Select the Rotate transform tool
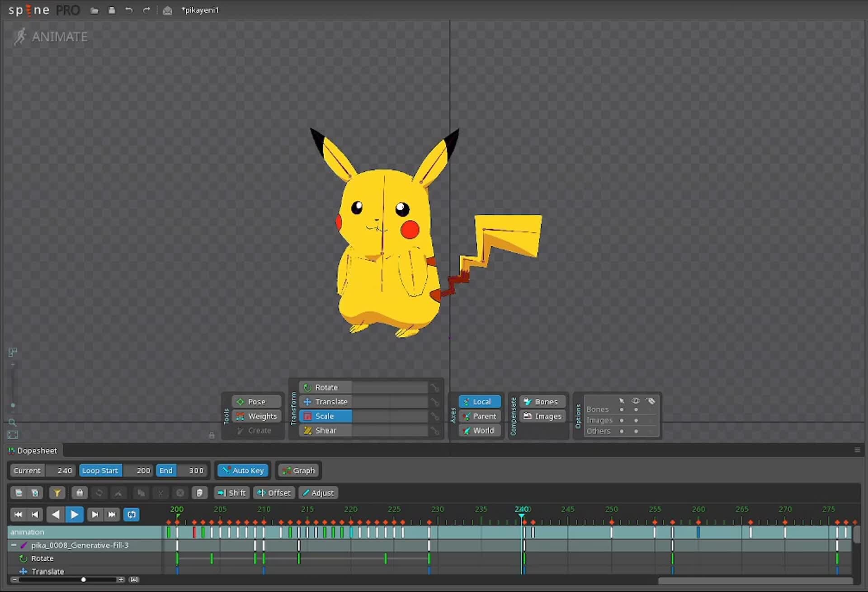Image resolution: width=868 pixels, height=592 pixels. coord(325,387)
